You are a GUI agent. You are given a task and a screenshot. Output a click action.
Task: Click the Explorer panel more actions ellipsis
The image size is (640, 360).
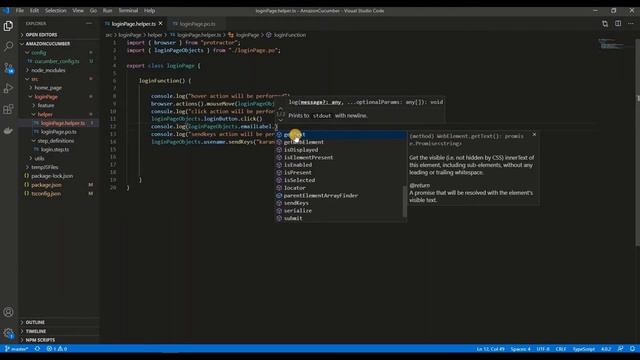coord(89,24)
